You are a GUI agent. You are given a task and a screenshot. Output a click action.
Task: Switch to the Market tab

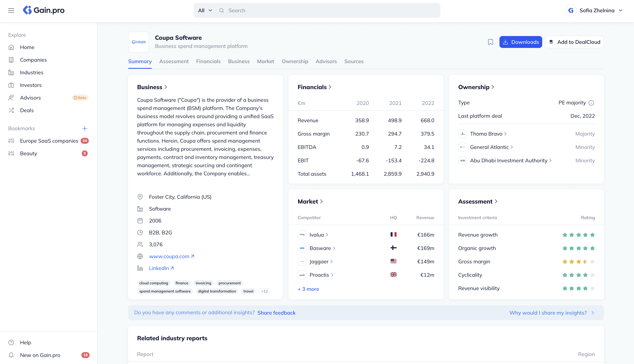click(265, 61)
